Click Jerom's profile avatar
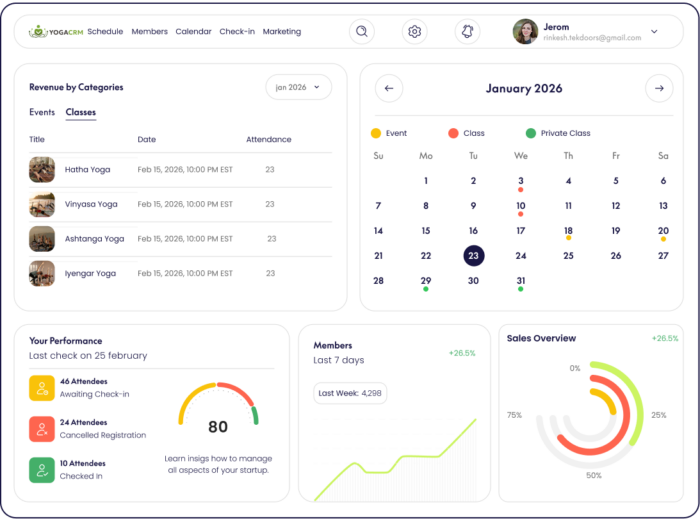Screen dimensions: 700x519 (x=525, y=31)
